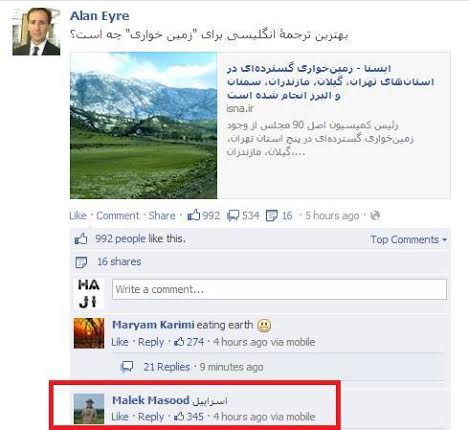
Task: Click the globe privacy icon after 5 hours ago
Action: click(x=375, y=216)
